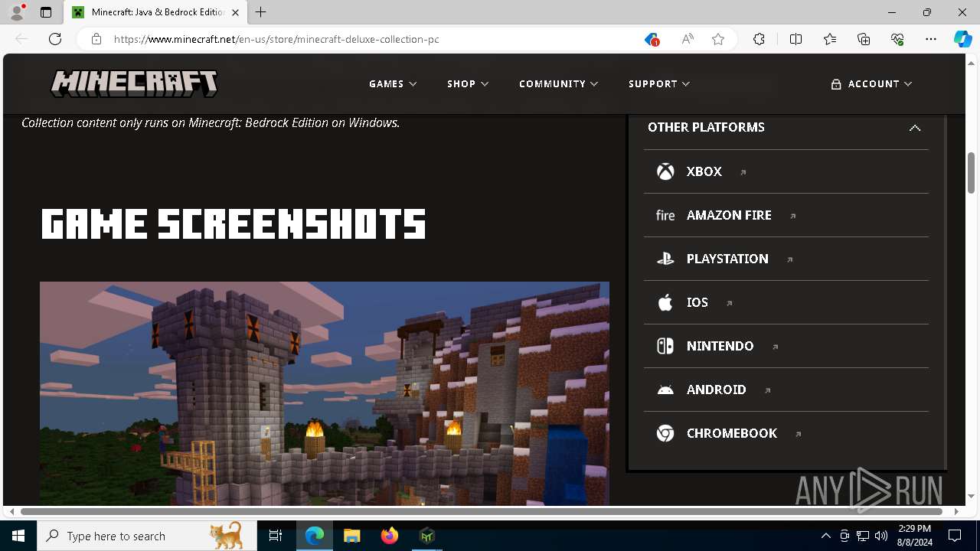Click the Android robot icon
The height and width of the screenshot is (551, 980).
click(665, 390)
